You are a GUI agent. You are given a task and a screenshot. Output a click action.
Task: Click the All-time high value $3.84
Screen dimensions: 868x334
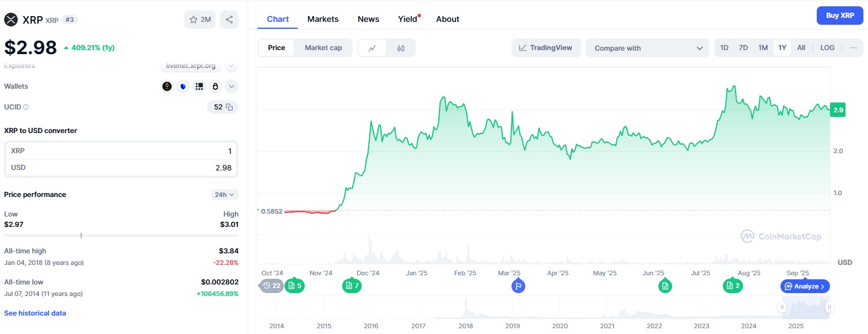(229, 251)
